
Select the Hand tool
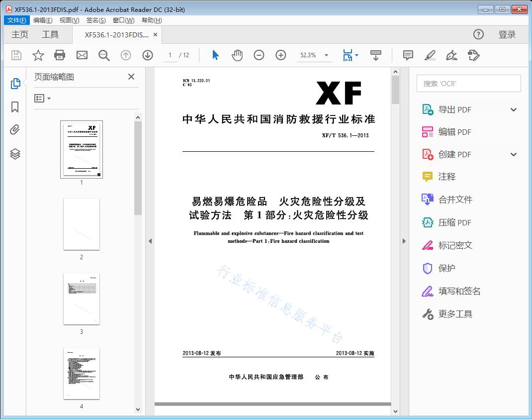pos(237,55)
